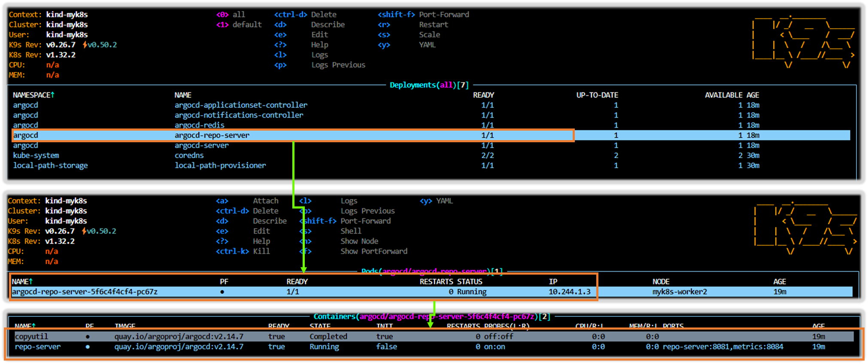Click NAME sort arrow in Pods table

click(31, 281)
